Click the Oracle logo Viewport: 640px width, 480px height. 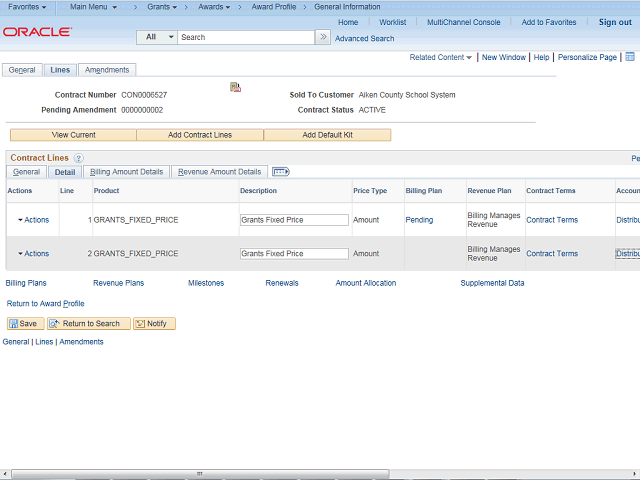[38, 32]
